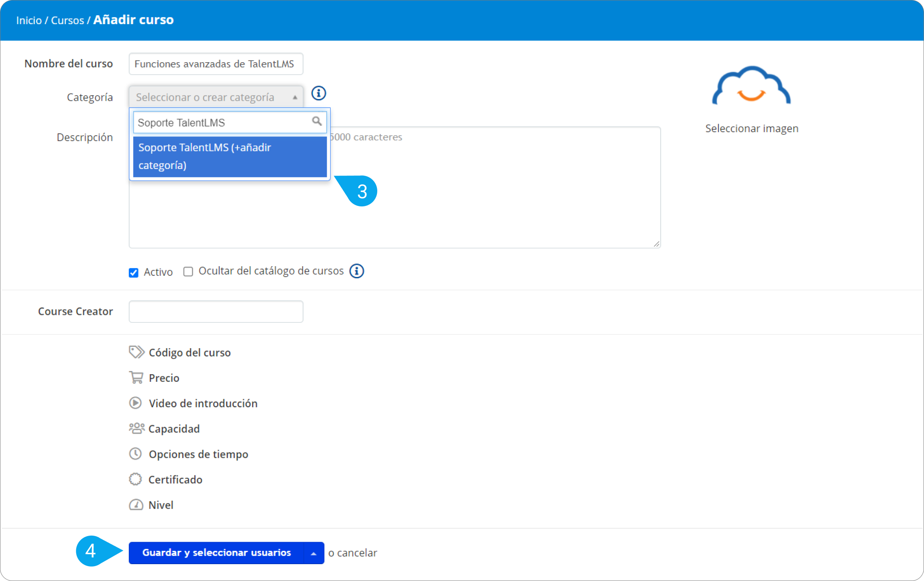Click the description text area resize handle
This screenshot has width=924, height=581.
(x=656, y=244)
